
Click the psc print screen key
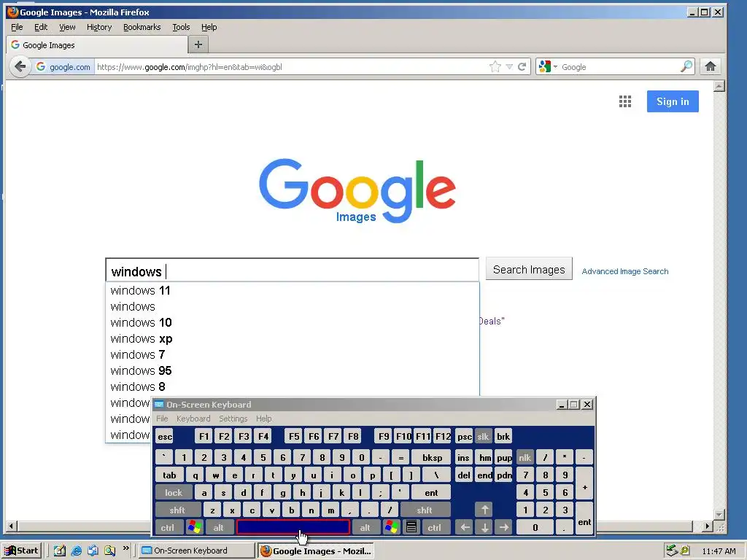coord(464,436)
